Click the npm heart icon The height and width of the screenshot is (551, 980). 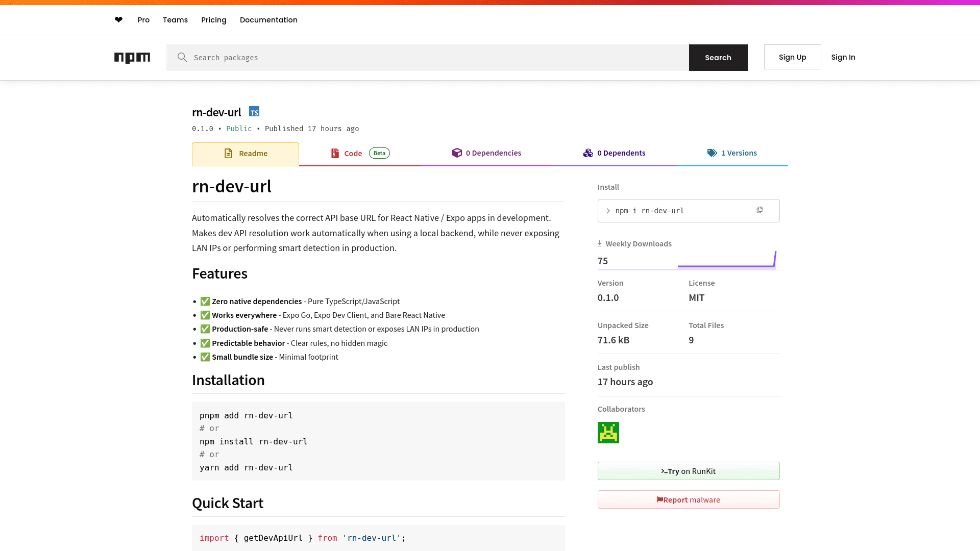(118, 20)
